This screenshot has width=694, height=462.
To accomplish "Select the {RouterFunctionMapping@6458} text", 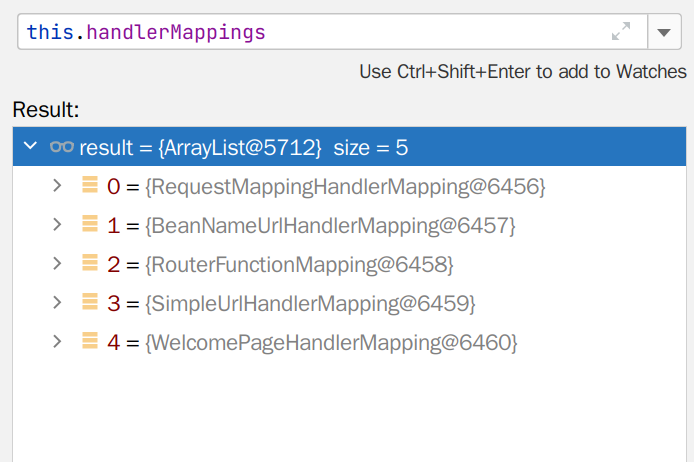I will [x=299, y=265].
